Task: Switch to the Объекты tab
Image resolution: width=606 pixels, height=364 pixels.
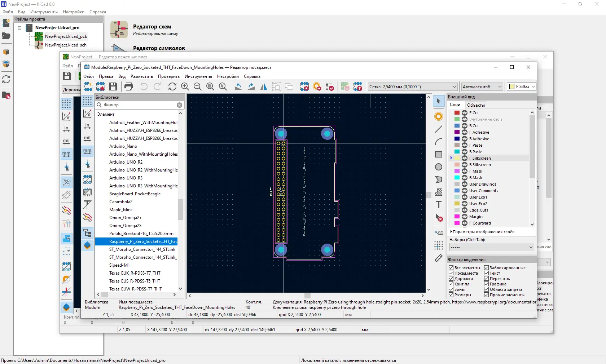Action: [476, 105]
